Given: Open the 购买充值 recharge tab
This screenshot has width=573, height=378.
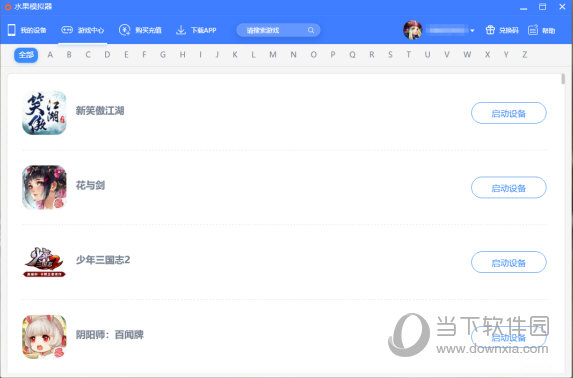Looking at the screenshot, I should (x=140, y=30).
